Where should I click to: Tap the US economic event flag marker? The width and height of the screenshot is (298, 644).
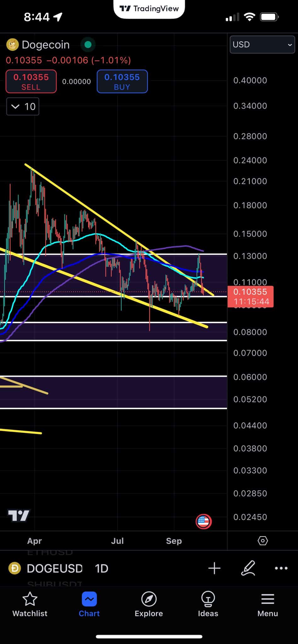pyautogui.click(x=204, y=522)
